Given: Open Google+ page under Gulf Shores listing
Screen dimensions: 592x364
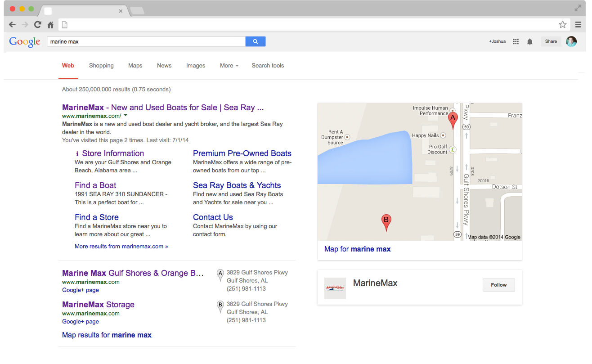Looking at the screenshot, I should [x=81, y=290].
